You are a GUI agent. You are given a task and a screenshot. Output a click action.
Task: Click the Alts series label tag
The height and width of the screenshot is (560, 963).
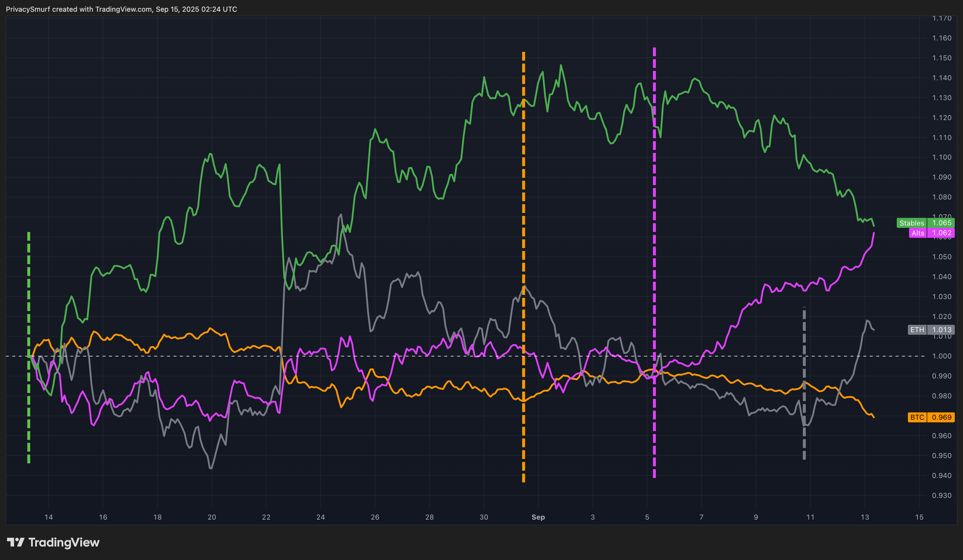pyautogui.click(x=918, y=233)
